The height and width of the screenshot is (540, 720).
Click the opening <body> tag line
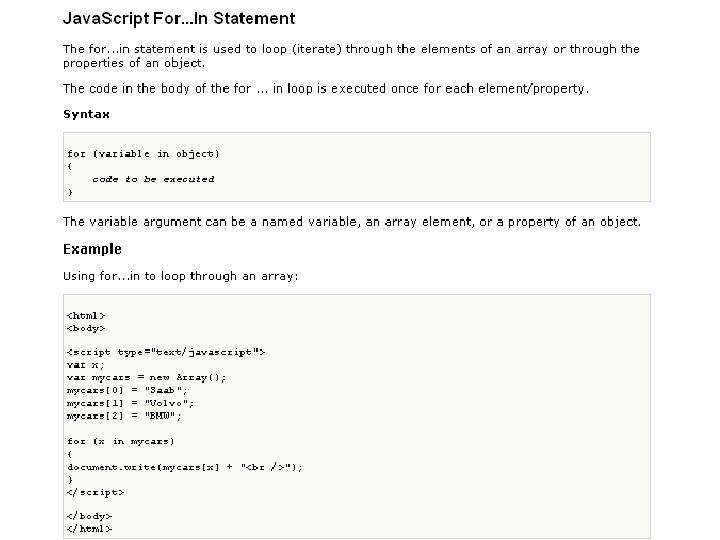click(86, 327)
